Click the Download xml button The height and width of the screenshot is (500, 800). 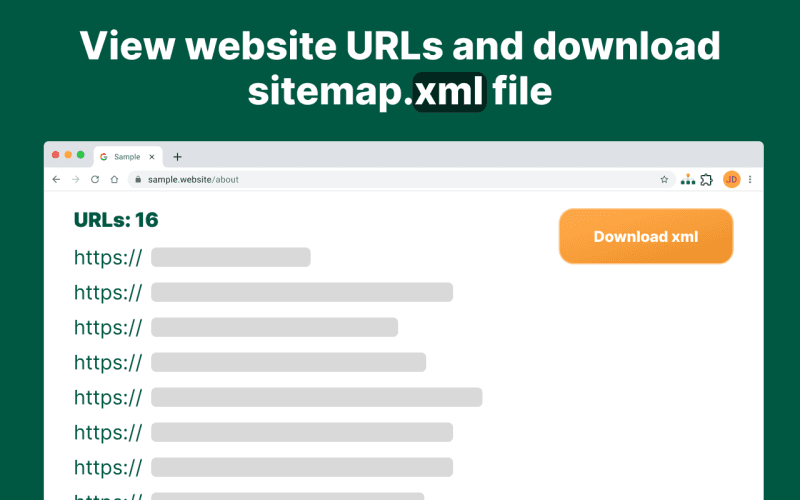click(645, 236)
